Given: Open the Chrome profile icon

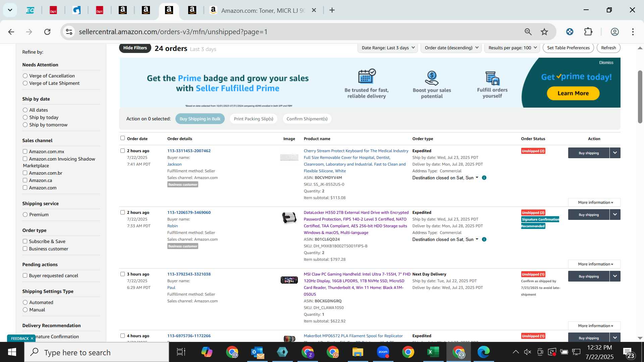Looking at the screenshot, I should (614, 32).
